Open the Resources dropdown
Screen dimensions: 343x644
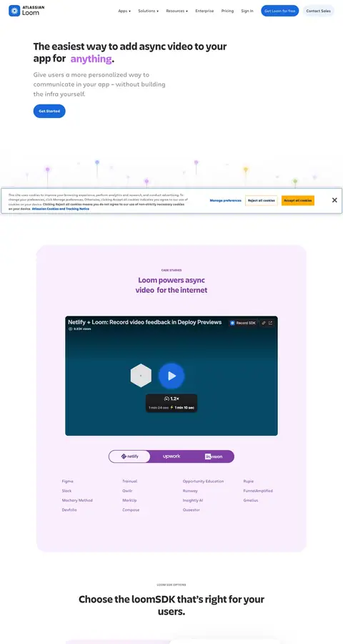tap(177, 11)
